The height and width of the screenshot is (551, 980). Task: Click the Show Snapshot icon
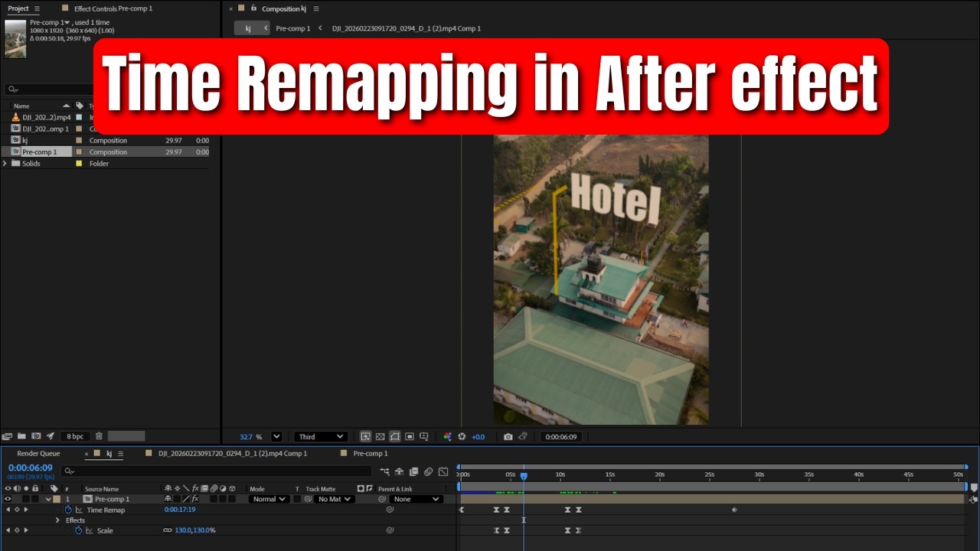point(523,436)
